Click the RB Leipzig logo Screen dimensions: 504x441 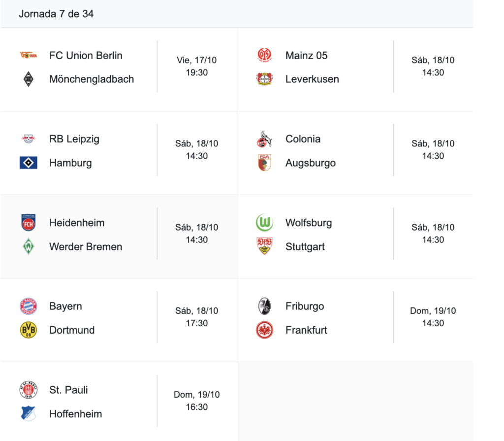point(28,139)
